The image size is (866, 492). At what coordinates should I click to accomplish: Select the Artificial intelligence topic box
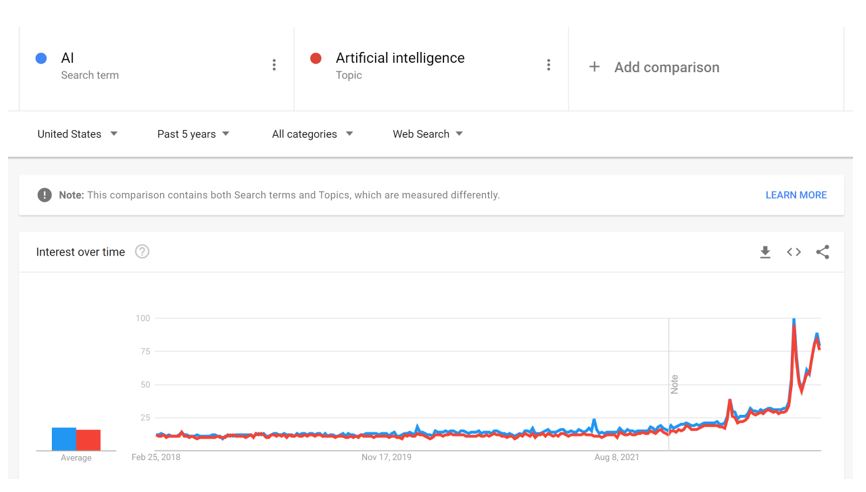[x=420, y=66]
